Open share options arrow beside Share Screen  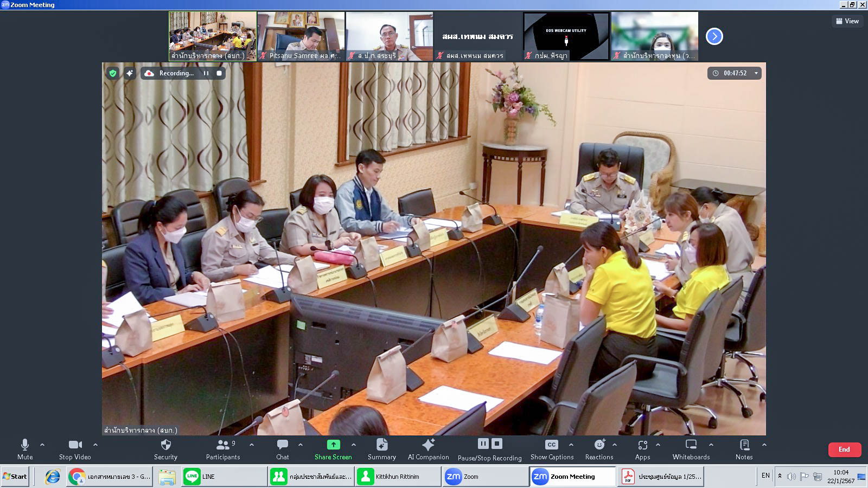point(354,445)
